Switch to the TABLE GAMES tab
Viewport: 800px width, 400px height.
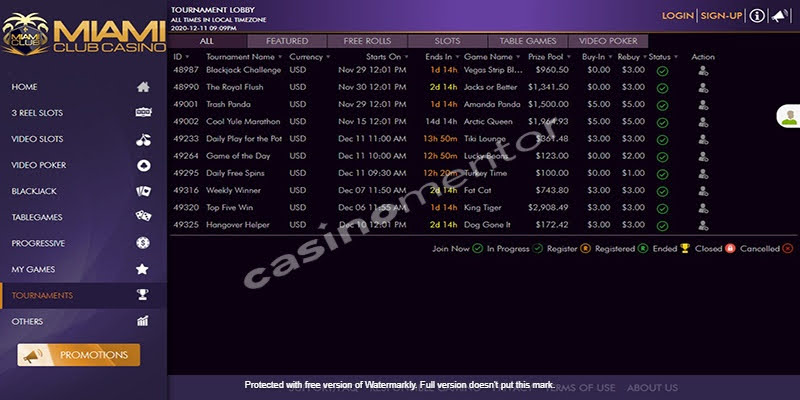pos(528,41)
